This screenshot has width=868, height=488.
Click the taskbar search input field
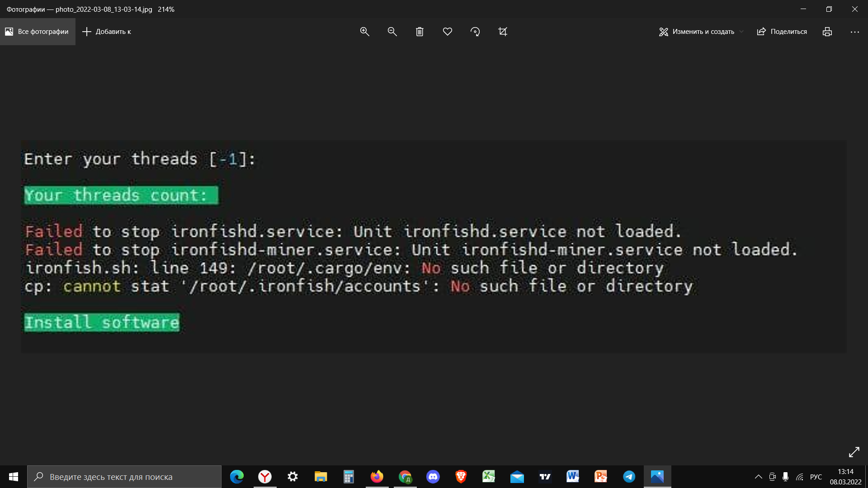[124, 477]
